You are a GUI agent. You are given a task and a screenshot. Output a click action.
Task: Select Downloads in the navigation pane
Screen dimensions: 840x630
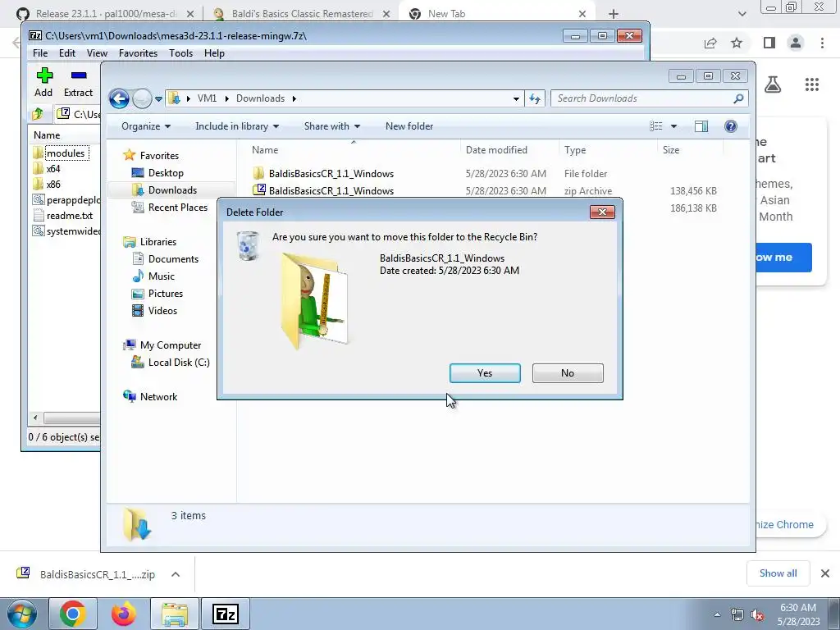[172, 190]
